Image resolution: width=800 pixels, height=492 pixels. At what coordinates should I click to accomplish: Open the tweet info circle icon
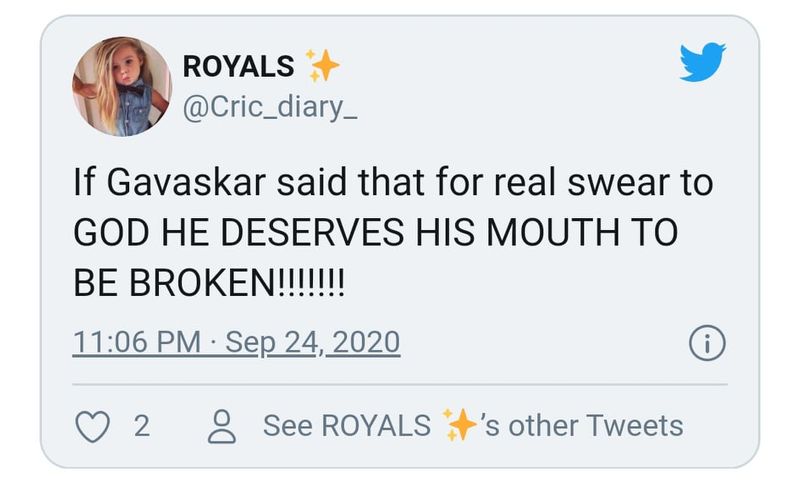coord(707,343)
